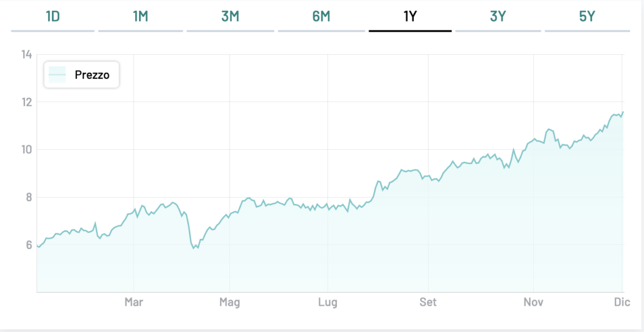Image resolution: width=644 pixels, height=332 pixels.
Task: Toggle the Prezzo series legend label
Action: (x=92, y=75)
